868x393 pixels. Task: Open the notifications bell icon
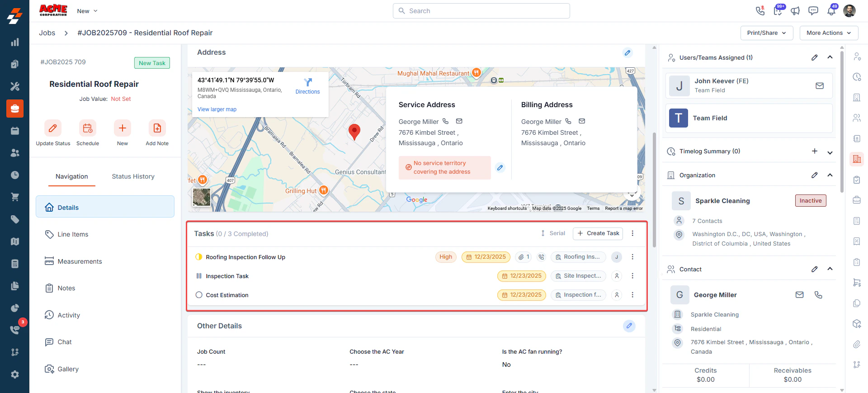coord(831,11)
